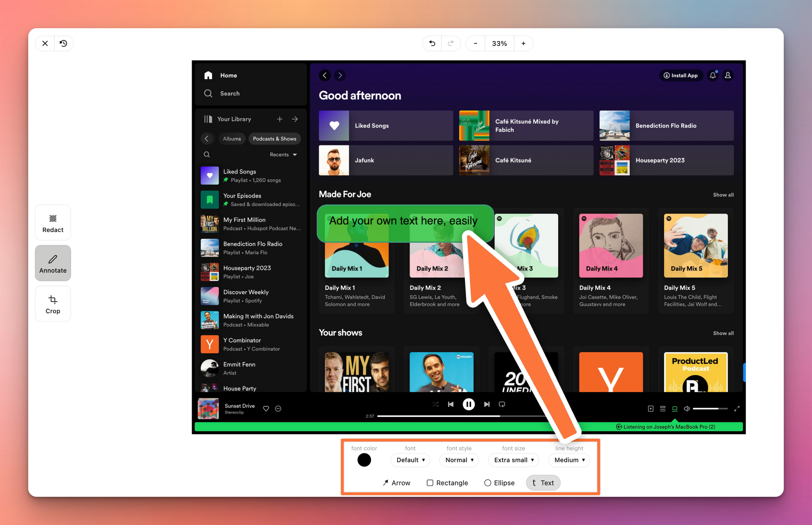Open Y Combinator podcast row
Screen dimensions: 812x525
pyautogui.click(x=251, y=344)
